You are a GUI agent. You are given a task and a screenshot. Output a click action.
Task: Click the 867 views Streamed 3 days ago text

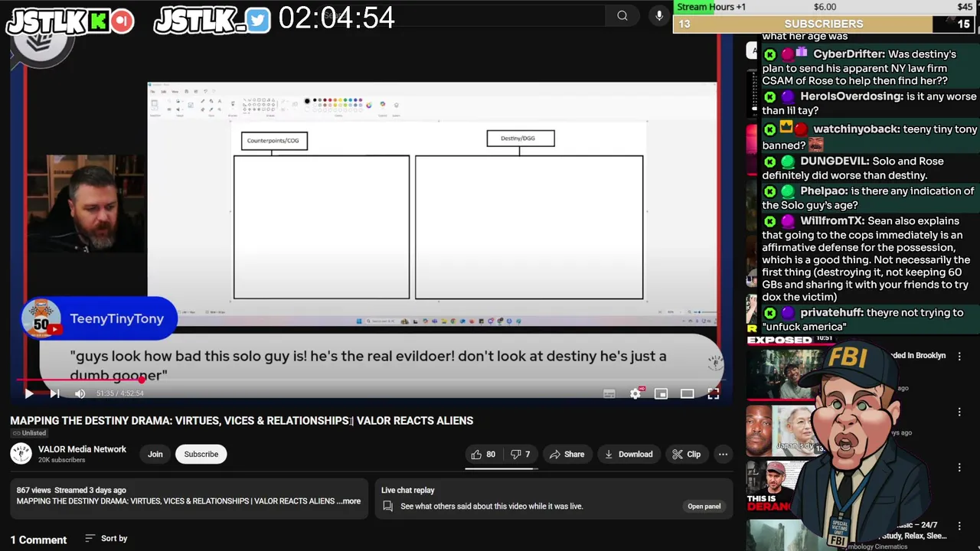tap(71, 490)
